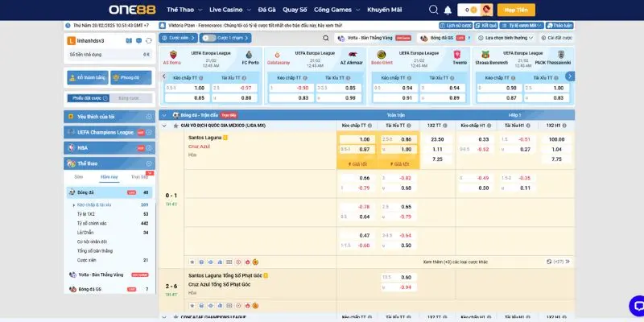Expand the NBA sidebar panel
The width and height of the screenshot is (644, 322).
pyautogui.click(x=109, y=148)
